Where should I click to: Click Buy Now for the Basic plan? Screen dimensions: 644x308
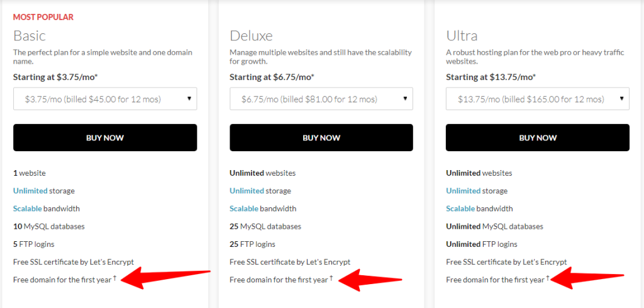point(105,138)
